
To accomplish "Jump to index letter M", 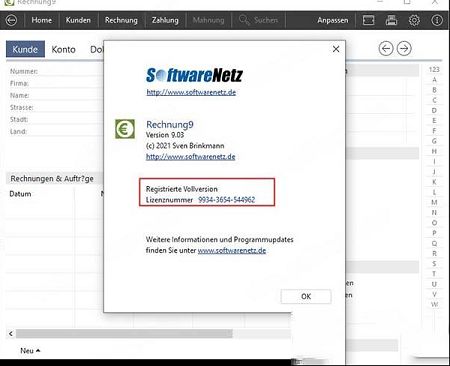I will click(x=434, y=202).
